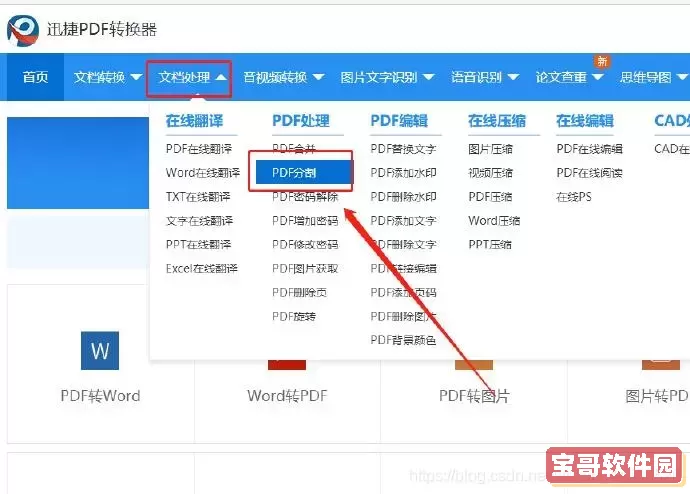Expand the 语音识别 dropdown arrow
Screen dimensions: 690x494
coord(513,77)
